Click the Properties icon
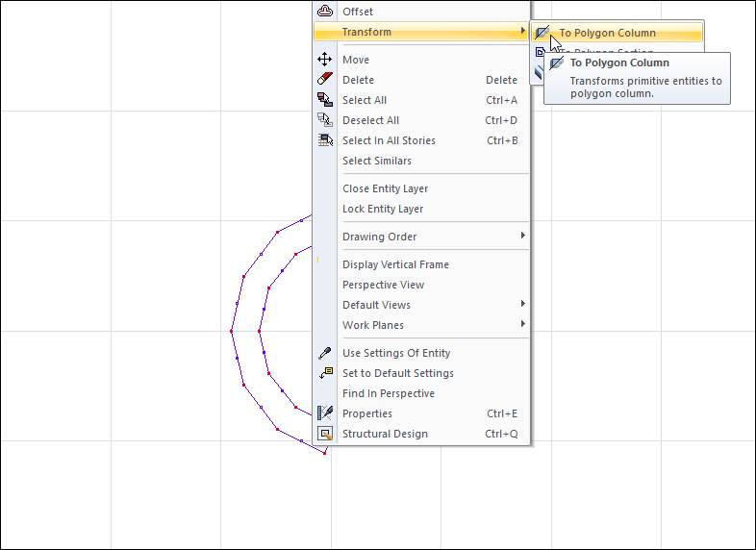The width and height of the screenshot is (756, 550). (325, 413)
